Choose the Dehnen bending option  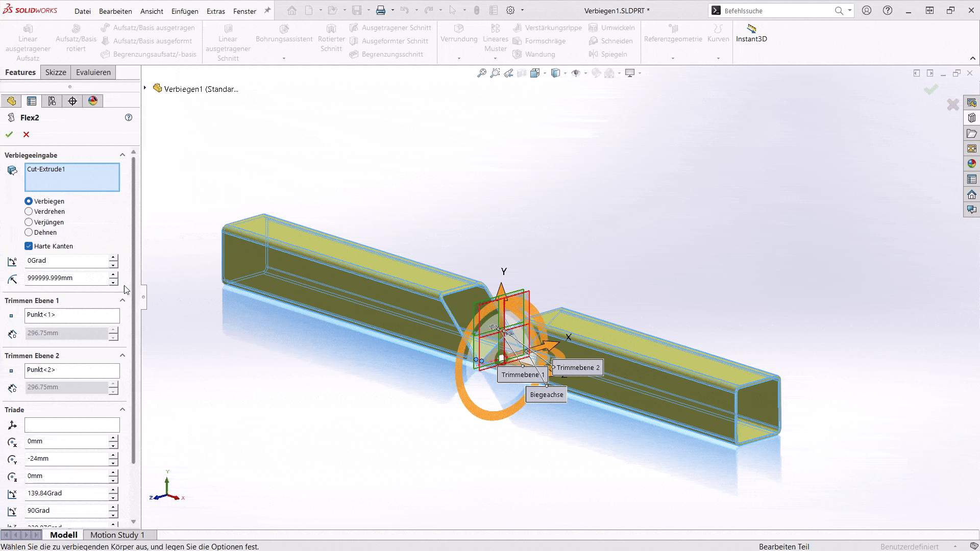coord(29,232)
